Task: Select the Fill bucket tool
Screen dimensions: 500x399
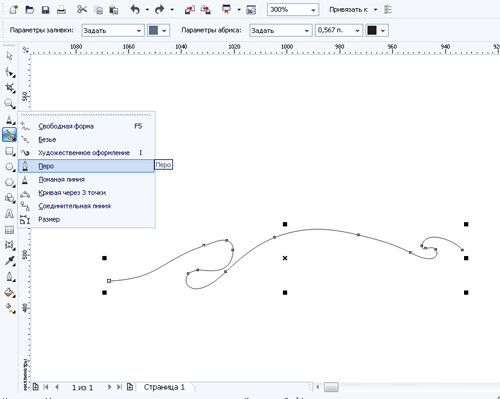Action: 10,293
